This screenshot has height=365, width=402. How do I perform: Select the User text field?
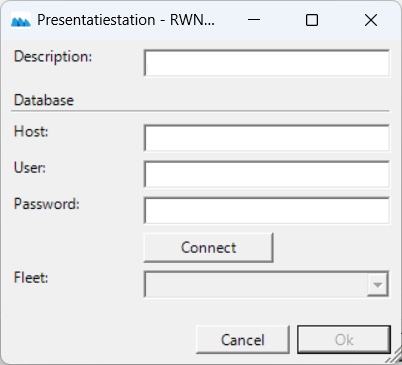pos(267,174)
